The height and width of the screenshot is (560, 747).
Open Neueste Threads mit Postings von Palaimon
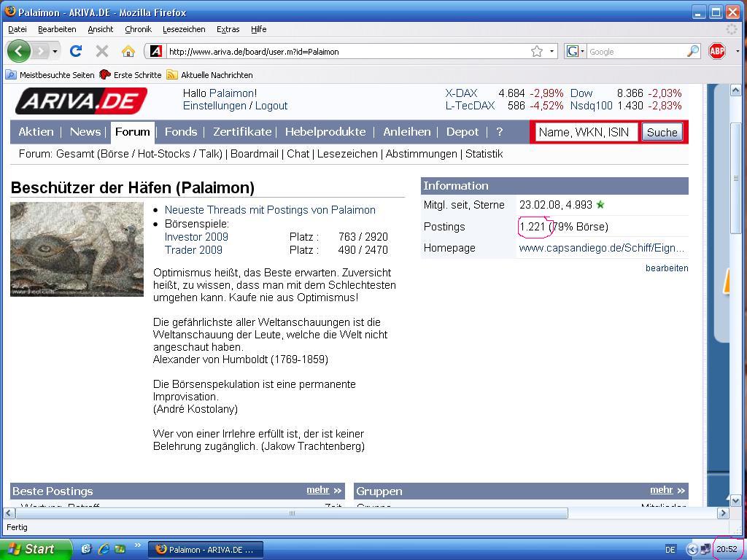coord(270,210)
